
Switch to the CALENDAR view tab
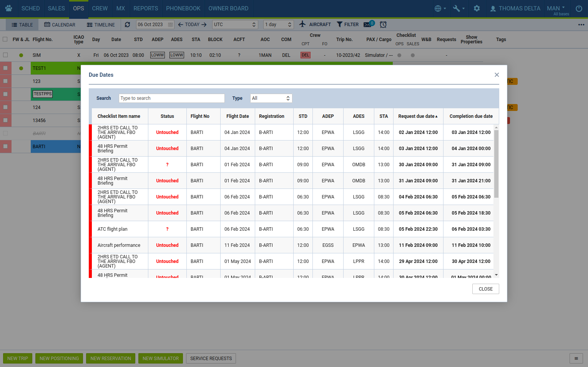tap(60, 25)
